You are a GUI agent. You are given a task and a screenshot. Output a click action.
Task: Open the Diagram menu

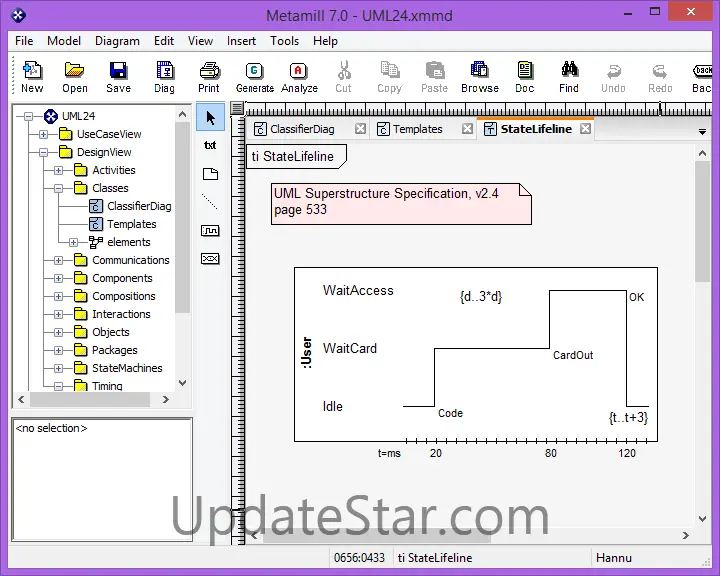[x=117, y=41]
